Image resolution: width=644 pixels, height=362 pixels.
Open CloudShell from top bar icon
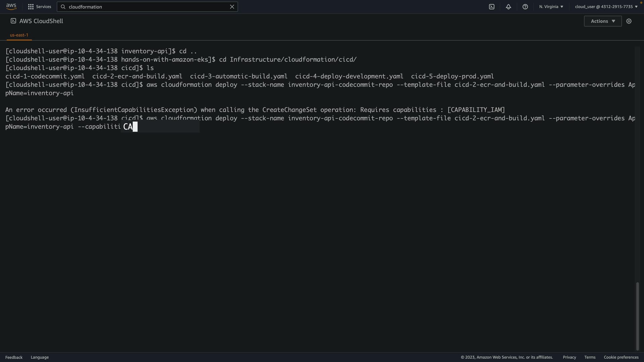click(x=492, y=7)
